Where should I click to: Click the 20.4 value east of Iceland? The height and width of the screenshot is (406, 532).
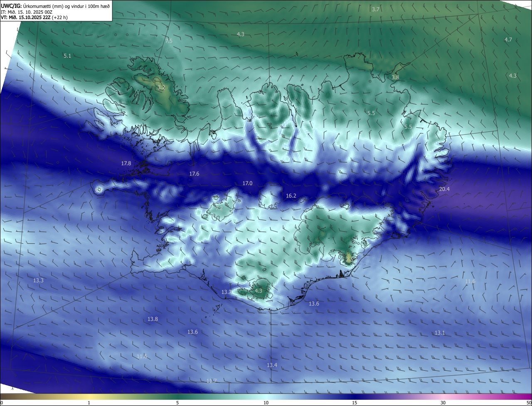pyautogui.click(x=444, y=189)
